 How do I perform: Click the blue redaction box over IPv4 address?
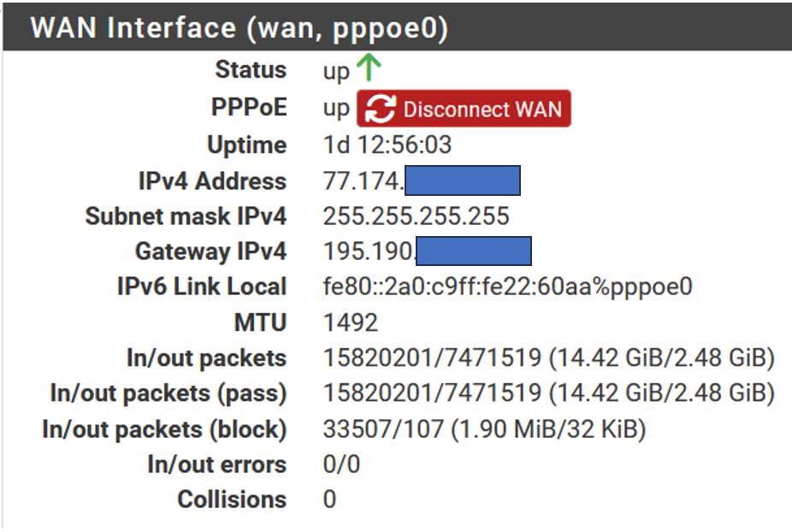[x=463, y=180]
